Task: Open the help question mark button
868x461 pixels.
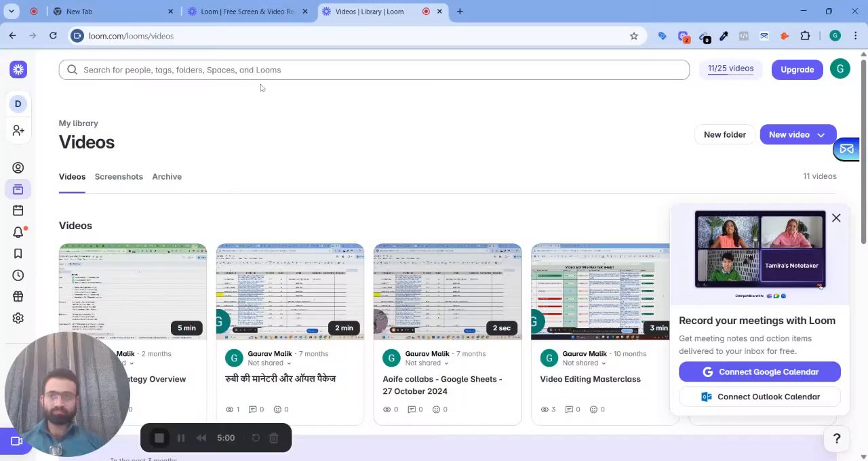Action: 837,439
